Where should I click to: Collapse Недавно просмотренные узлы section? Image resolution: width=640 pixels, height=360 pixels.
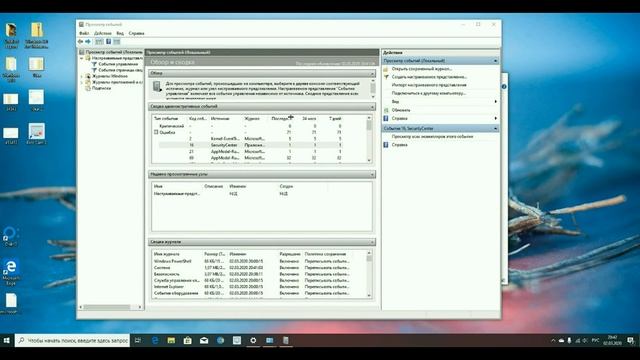tap(372, 174)
